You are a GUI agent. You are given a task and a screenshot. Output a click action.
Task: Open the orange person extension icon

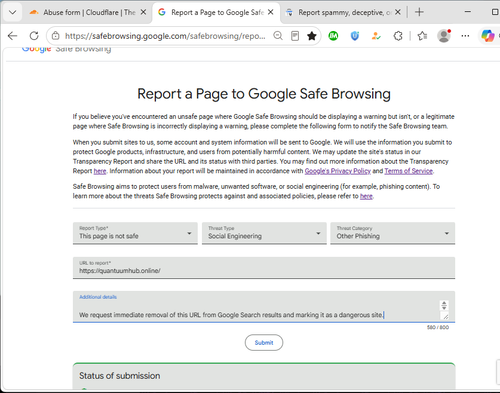(376, 36)
